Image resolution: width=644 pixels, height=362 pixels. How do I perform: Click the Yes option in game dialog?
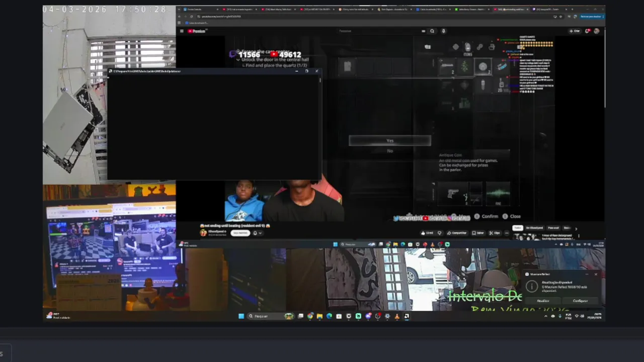point(390,141)
